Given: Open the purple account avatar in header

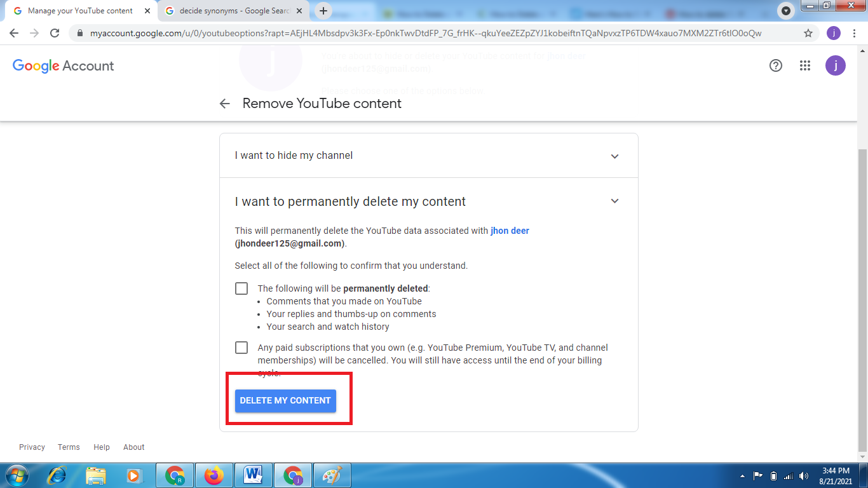Looking at the screenshot, I should click(835, 65).
